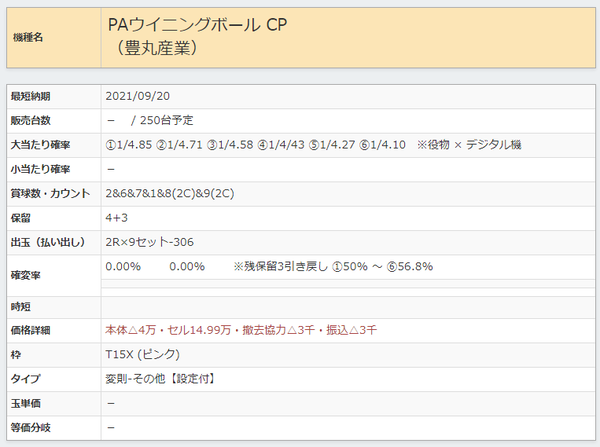
Task: Click the 小当たり確率 row label
Action: pyautogui.click(x=40, y=169)
